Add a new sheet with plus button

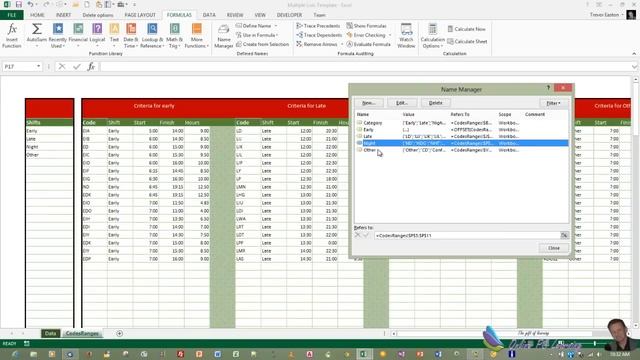120,333
